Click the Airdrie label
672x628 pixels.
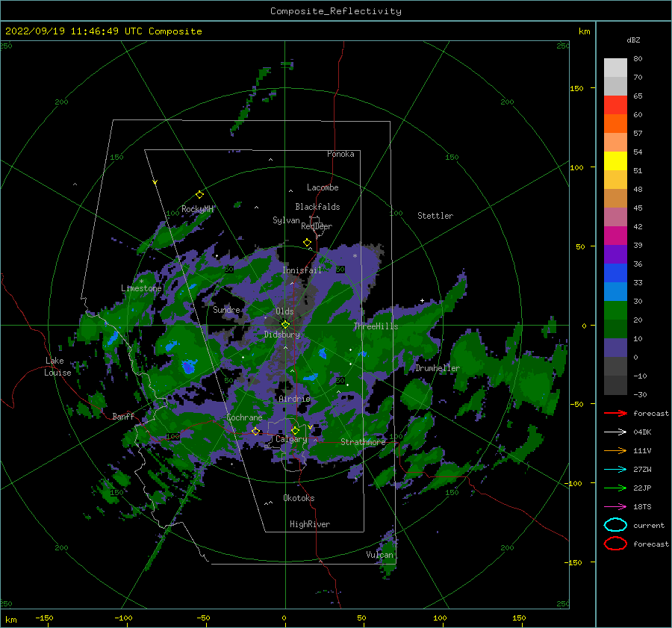[294, 399]
